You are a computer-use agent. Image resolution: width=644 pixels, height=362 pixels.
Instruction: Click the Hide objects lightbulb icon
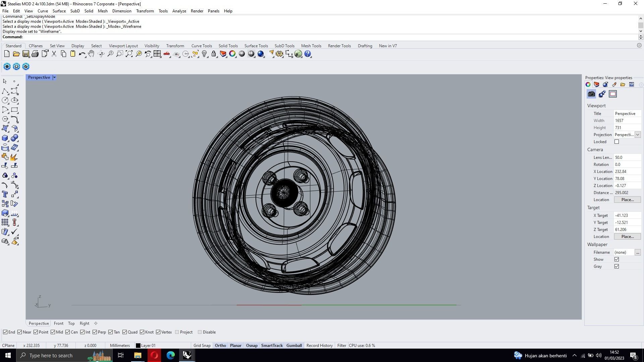(204, 54)
